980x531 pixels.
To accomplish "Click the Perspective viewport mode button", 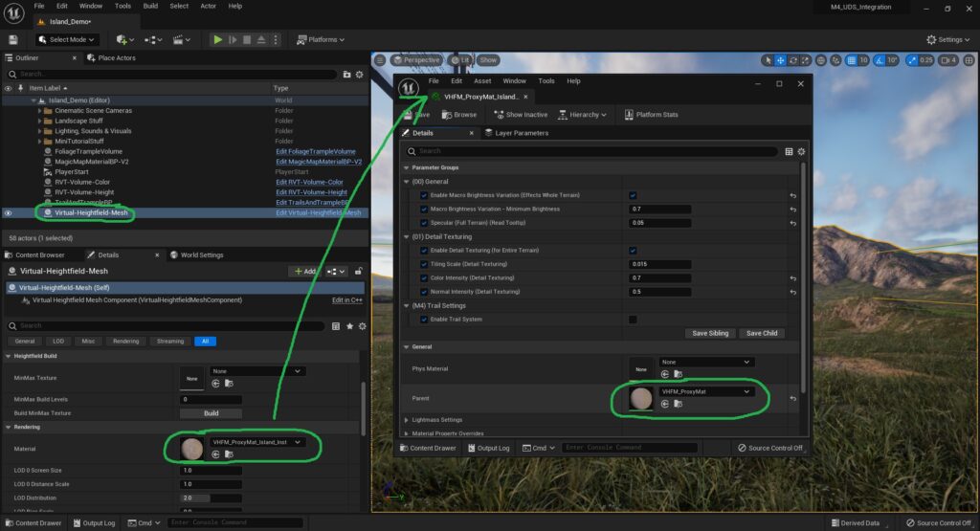I will 416,60.
